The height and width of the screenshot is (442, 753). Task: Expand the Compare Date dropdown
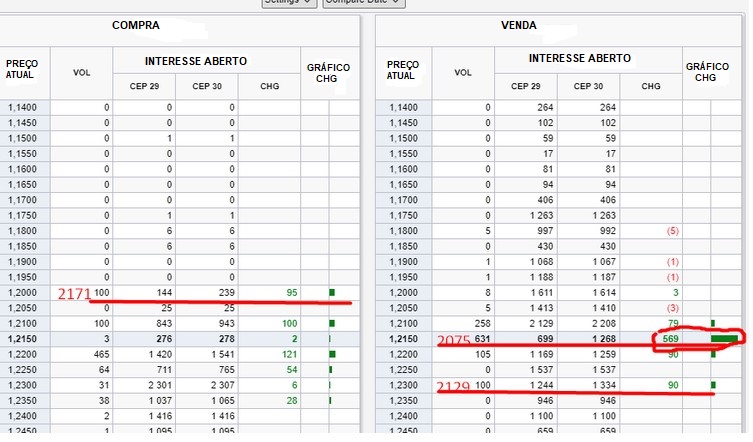point(363,3)
